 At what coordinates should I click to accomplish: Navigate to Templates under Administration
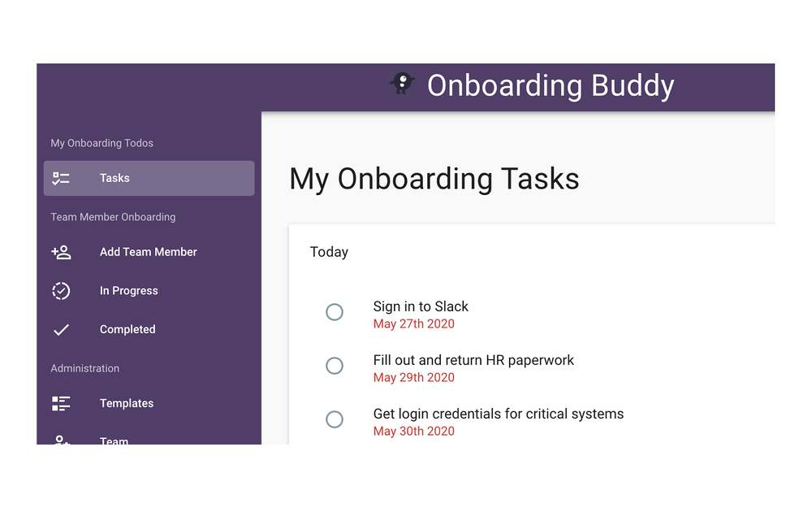pos(126,403)
